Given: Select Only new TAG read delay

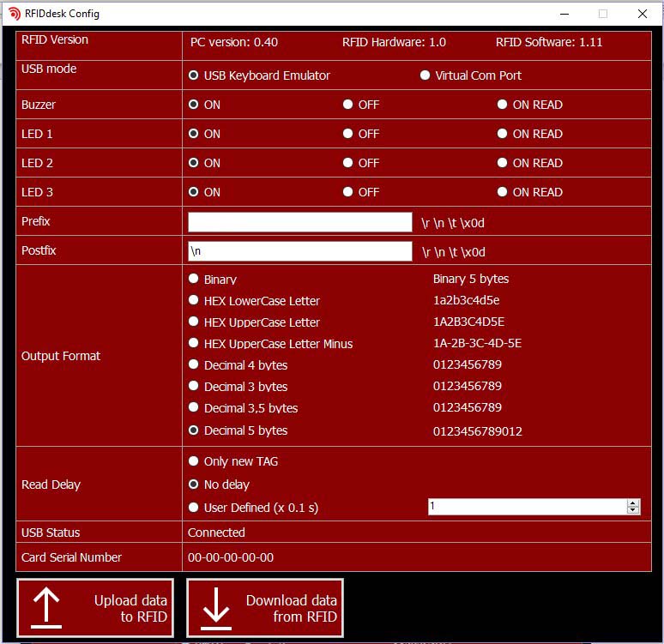Looking at the screenshot, I should [x=194, y=461].
